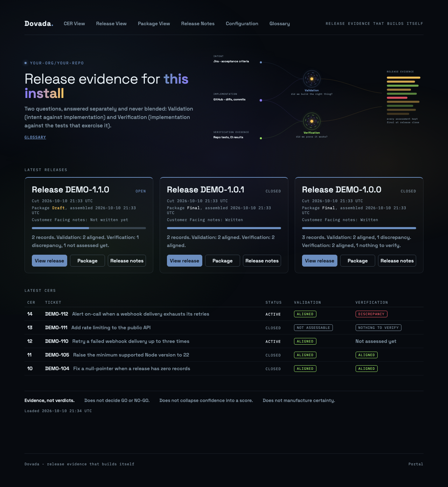Viewport: 448px width, 487px height.
Task: Click the NOTHING TO VERIFY badge
Action: tap(378, 328)
